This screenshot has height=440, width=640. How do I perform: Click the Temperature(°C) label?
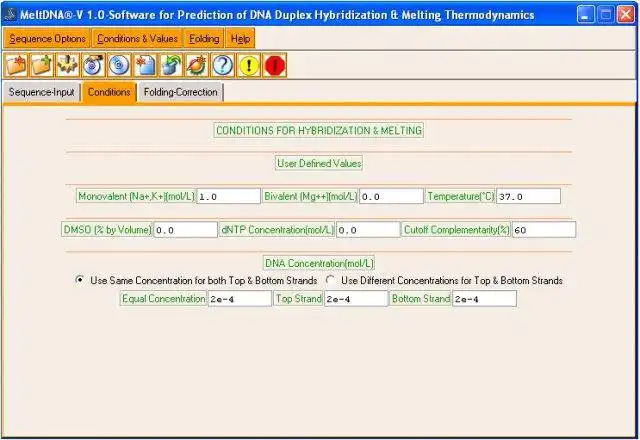click(460, 196)
